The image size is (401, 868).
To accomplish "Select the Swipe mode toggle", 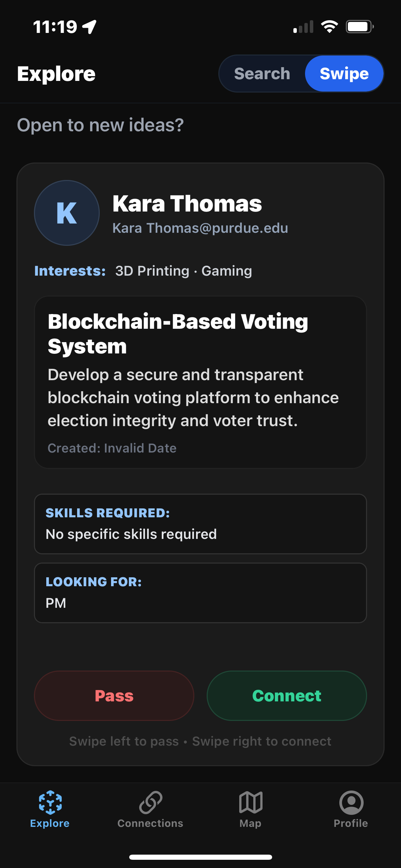I will 344,73.
